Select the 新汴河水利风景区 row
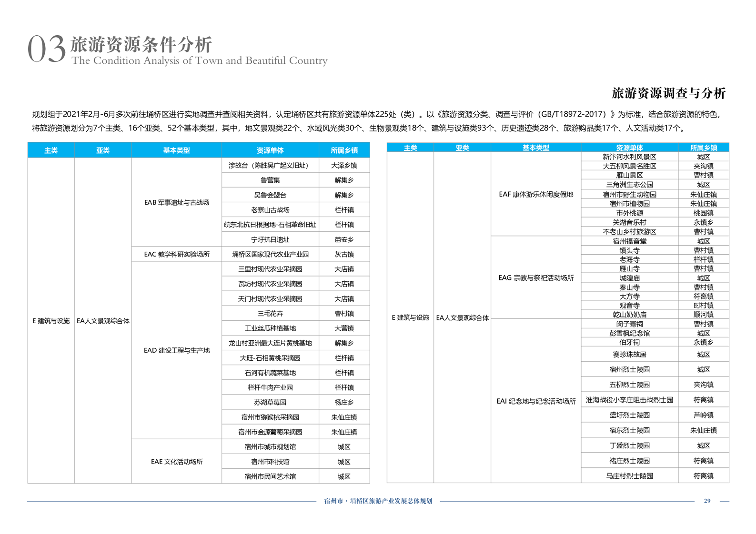 [629, 157]
